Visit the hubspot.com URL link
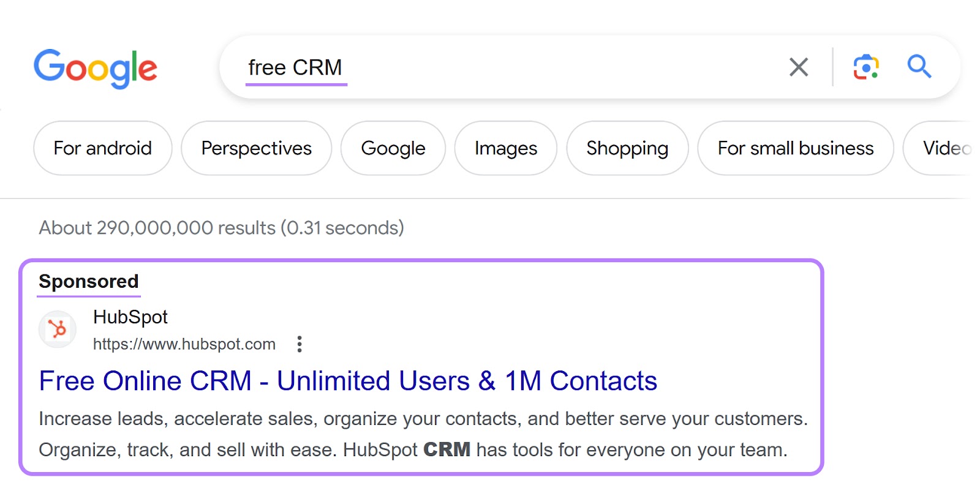980x496 pixels. [x=184, y=344]
